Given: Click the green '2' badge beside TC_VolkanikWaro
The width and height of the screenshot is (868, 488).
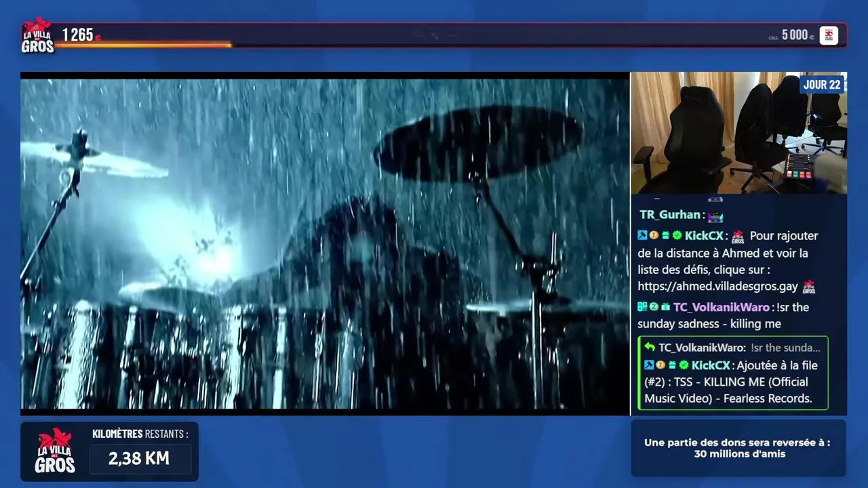Looking at the screenshot, I should coord(654,307).
